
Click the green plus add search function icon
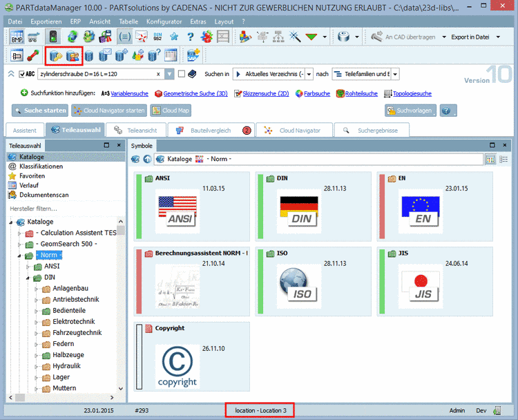[24, 93]
